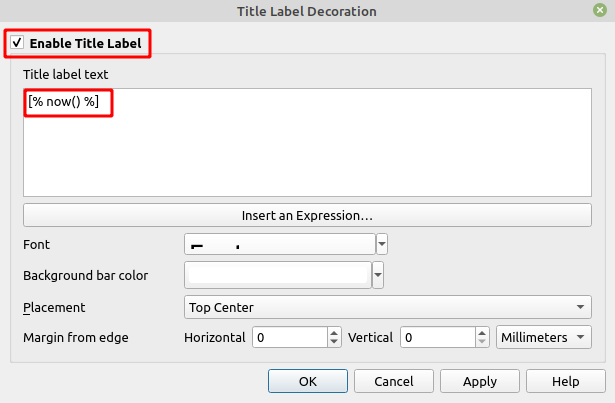Click the Insert an Expression button
The image size is (615, 403).
point(306,215)
